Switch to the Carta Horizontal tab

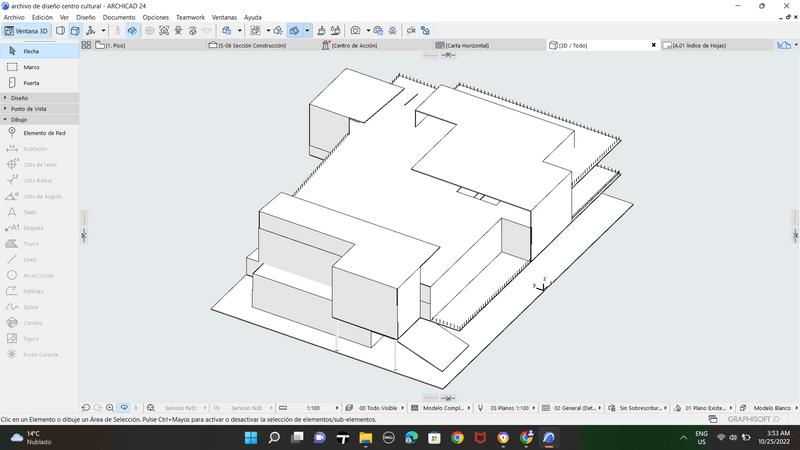point(466,45)
